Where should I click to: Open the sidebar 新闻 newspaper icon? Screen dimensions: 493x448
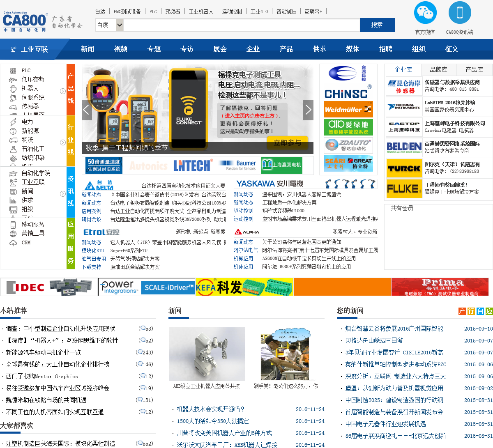[13, 191]
